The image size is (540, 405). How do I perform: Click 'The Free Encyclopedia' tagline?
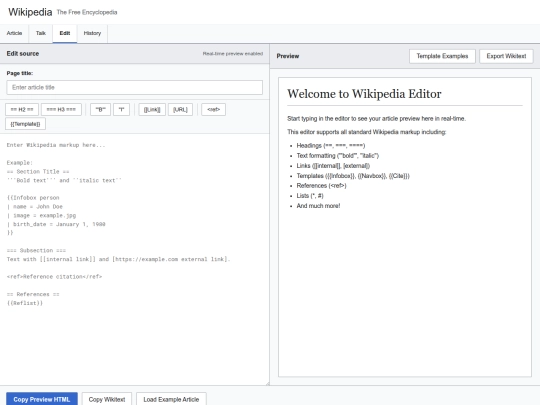[x=87, y=12]
